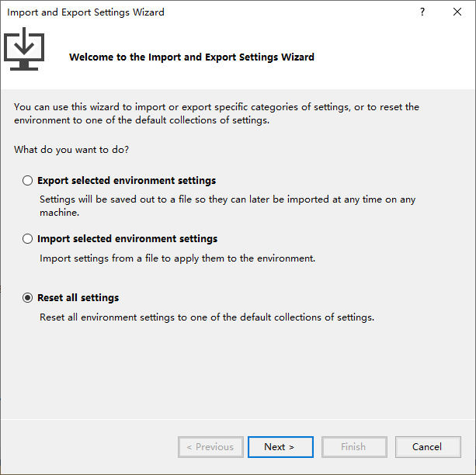Click the greyed-out Finish button
The image size is (476, 475).
pos(353,447)
